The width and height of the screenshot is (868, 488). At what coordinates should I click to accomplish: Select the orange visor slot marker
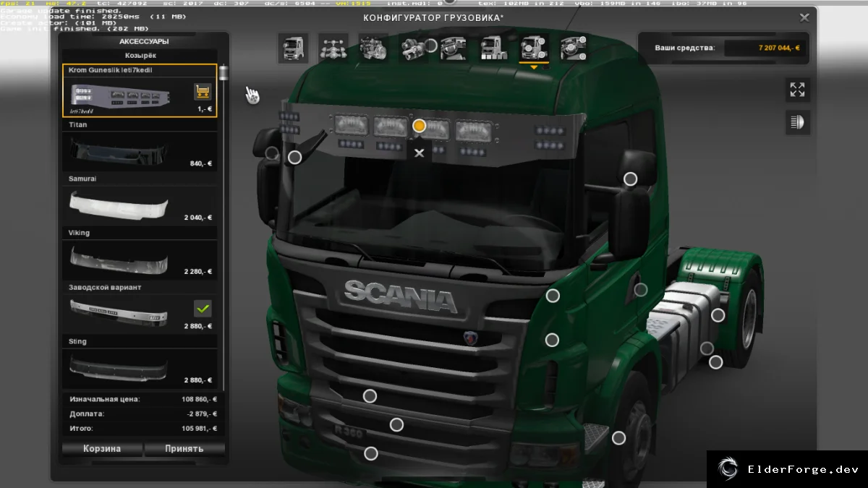tap(419, 126)
